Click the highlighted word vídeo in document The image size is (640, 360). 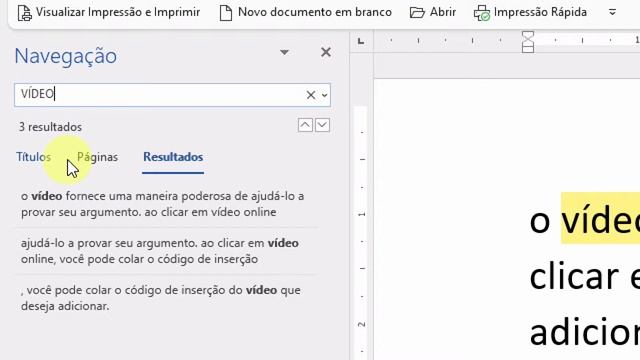click(600, 218)
